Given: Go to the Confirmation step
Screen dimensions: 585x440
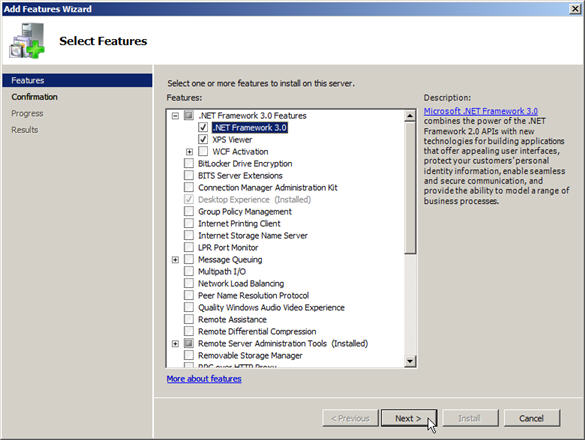Looking at the screenshot, I should pyautogui.click(x=34, y=97).
